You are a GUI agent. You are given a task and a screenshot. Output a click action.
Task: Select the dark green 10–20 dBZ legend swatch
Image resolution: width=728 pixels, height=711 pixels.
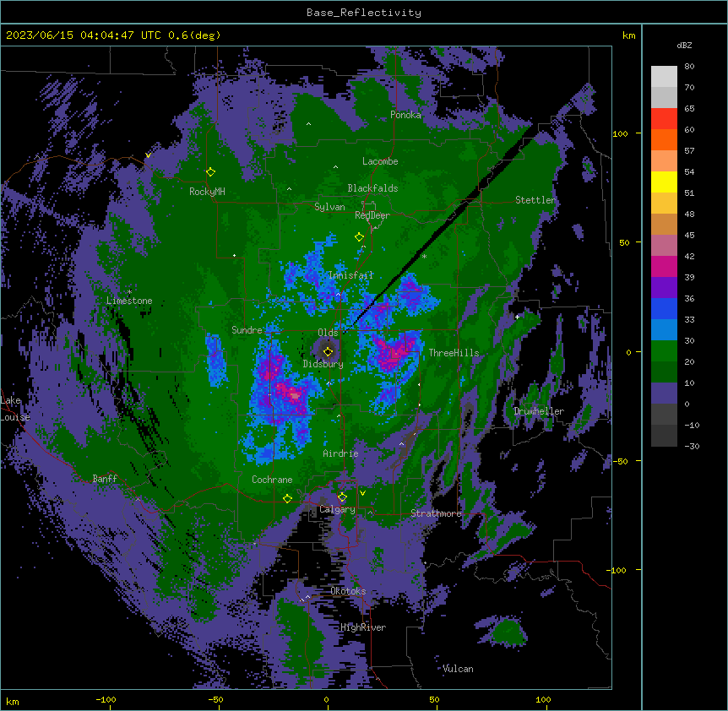click(664, 372)
